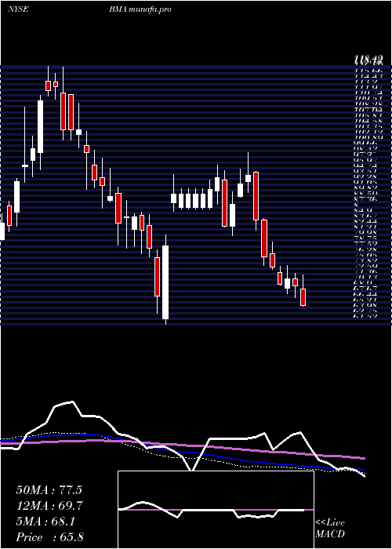Click the 5MA : 68.1 readout
This screenshot has width=392, height=549.
point(45,522)
